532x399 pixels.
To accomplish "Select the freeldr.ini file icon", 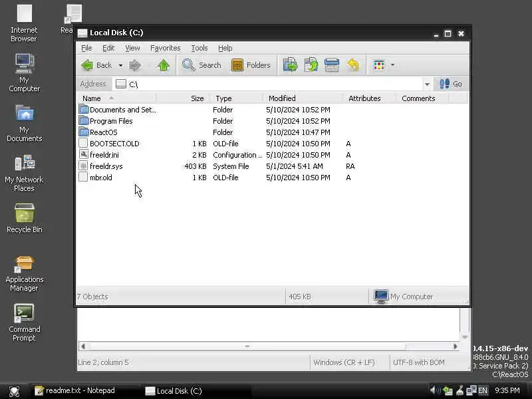I will point(83,154).
